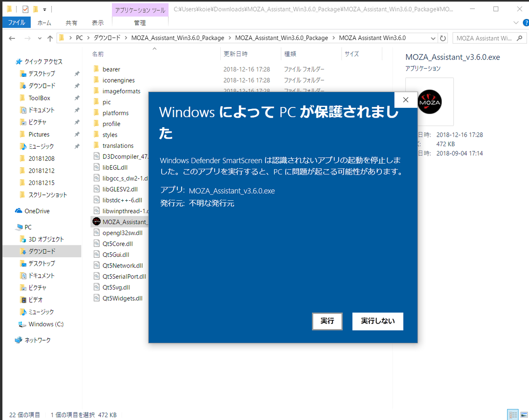Screen dimensions: 529x420
Task: Click the breadcrumb chevron after ダウンロード
Action: (126, 38)
